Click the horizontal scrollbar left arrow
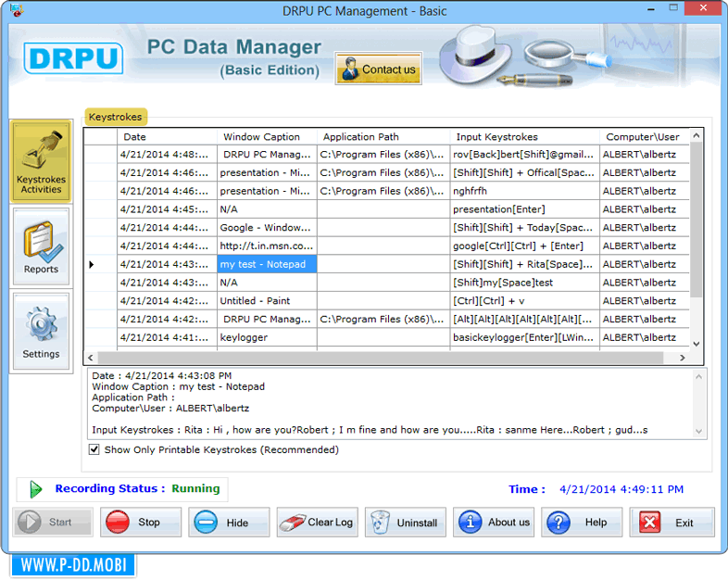The height and width of the screenshot is (580, 728). (91, 358)
